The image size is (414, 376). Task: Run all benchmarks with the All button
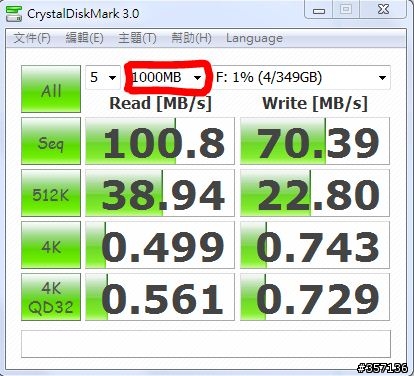(x=51, y=89)
